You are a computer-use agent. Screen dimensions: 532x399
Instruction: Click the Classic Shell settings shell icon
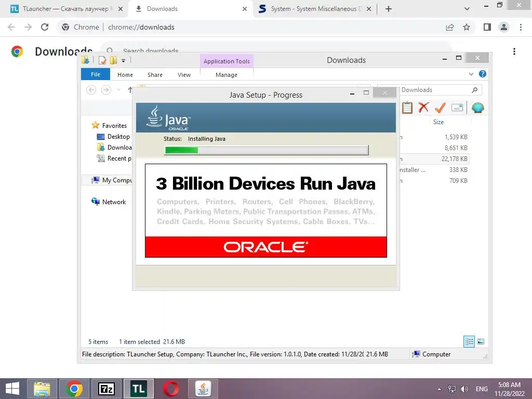click(x=478, y=108)
